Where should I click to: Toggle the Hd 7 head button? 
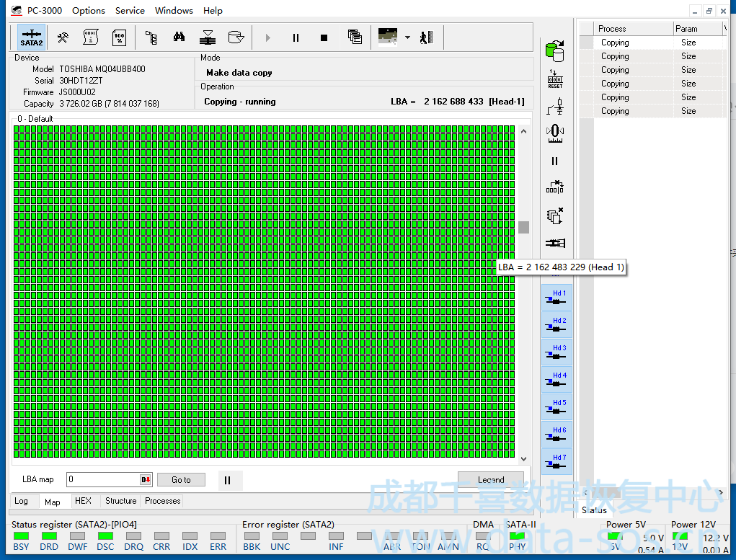tap(557, 461)
